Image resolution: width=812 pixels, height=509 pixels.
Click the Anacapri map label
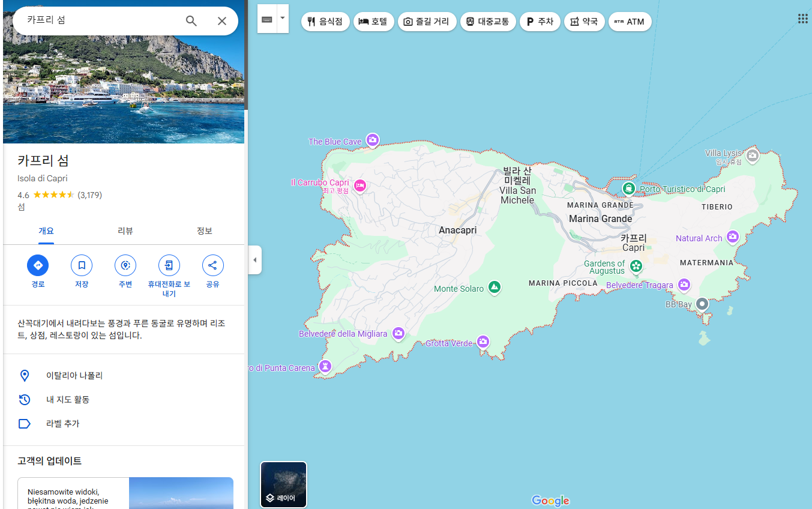pyautogui.click(x=457, y=230)
